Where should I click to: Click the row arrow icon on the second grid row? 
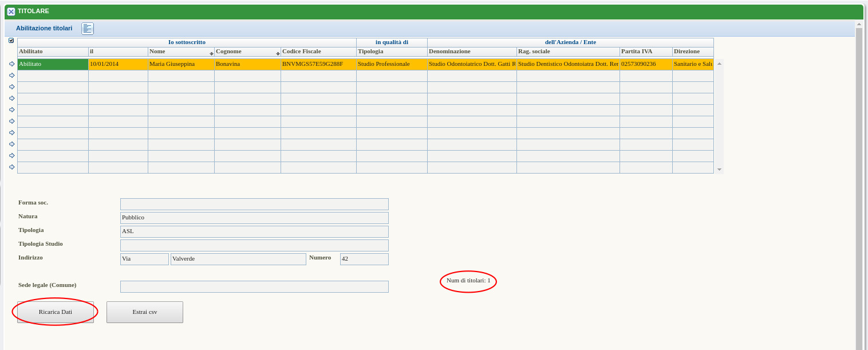(12, 76)
